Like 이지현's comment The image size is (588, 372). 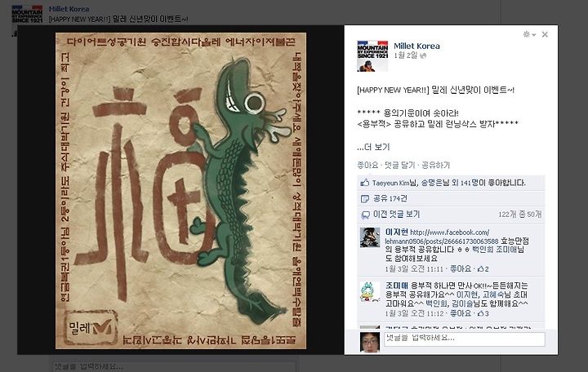(x=460, y=269)
